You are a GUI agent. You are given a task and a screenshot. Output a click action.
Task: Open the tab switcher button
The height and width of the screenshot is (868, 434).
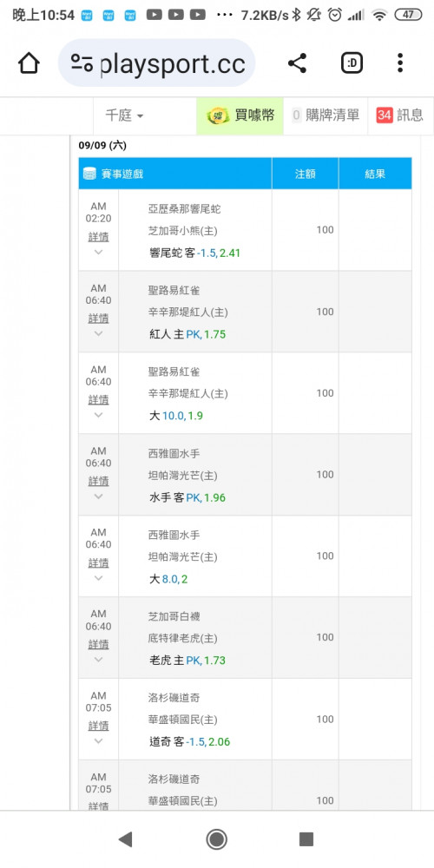click(352, 63)
